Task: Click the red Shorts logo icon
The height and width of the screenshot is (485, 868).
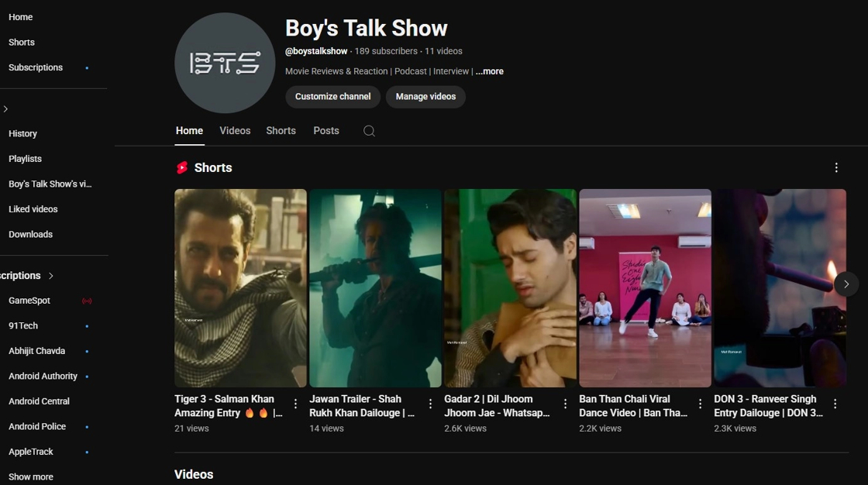Action: 182,168
